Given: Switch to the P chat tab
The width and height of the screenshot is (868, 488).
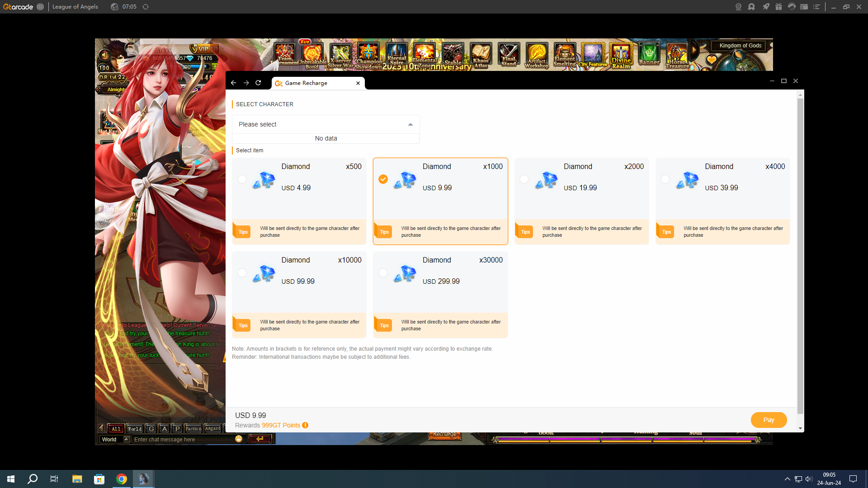Looking at the screenshot, I should point(177,428).
